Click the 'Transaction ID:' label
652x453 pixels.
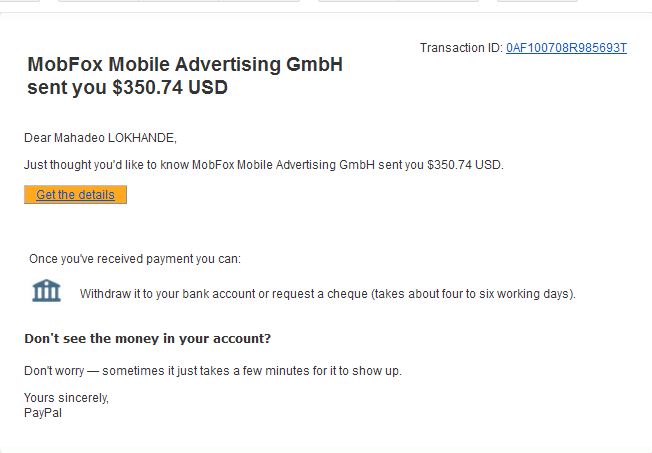[461, 48]
